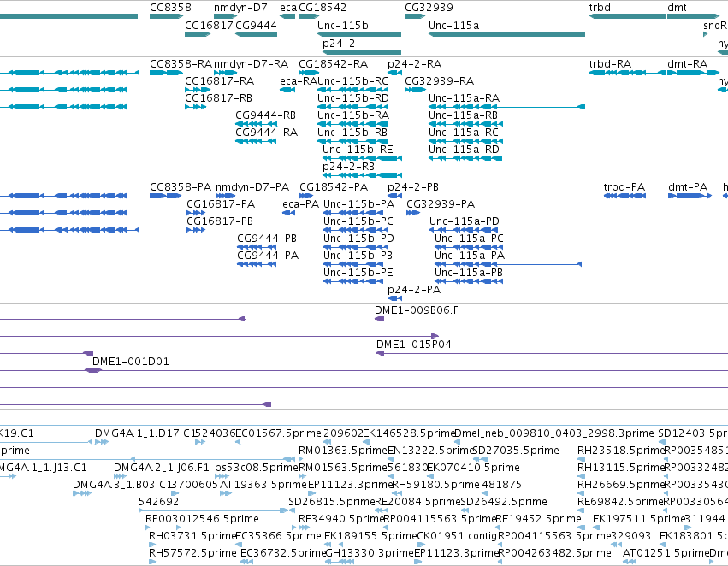Click the Unc-115b-RC transcript label
The width and height of the screenshot is (728, 566).
[x=352, y=81]
